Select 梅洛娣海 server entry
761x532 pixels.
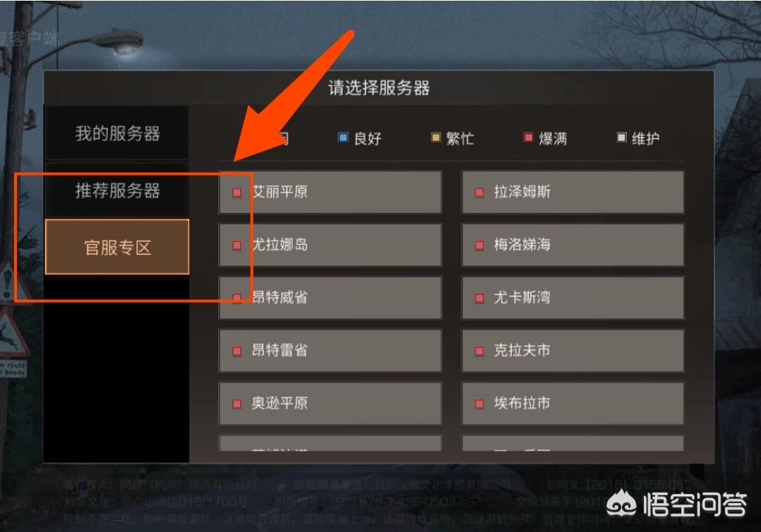pyautogui.click(x=573, y=245)
